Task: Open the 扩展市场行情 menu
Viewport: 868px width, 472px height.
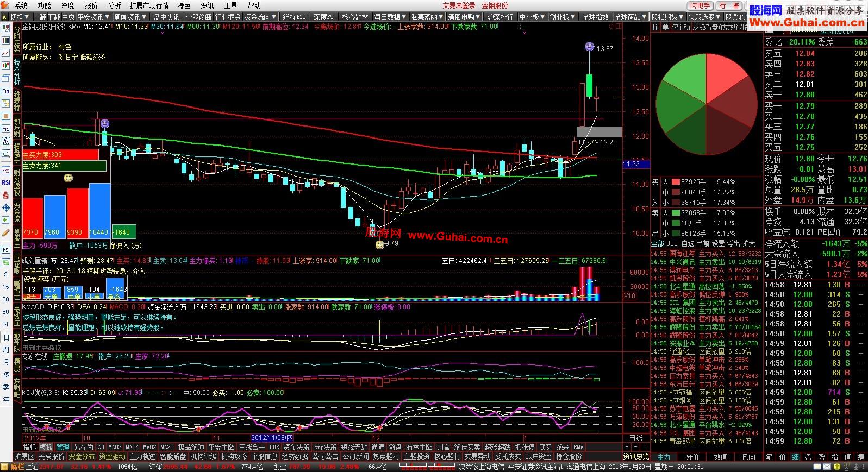Action: (x=149, y=5)
